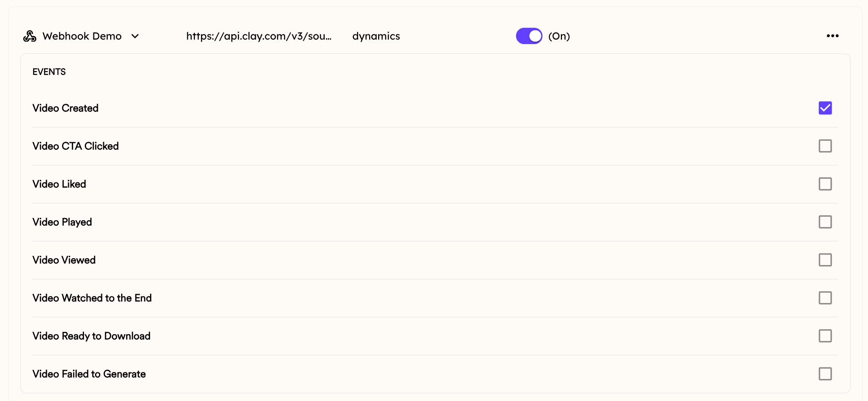Click the truncated api.clay.com webhook URL
The width and height of the screenshot is (868, 401).
click(x=259, y=36)
